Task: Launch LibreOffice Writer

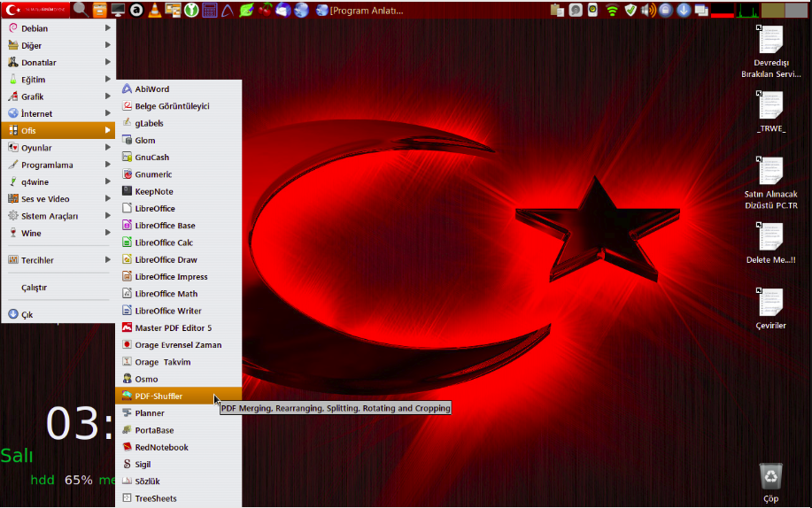Action: coord(179,311)
